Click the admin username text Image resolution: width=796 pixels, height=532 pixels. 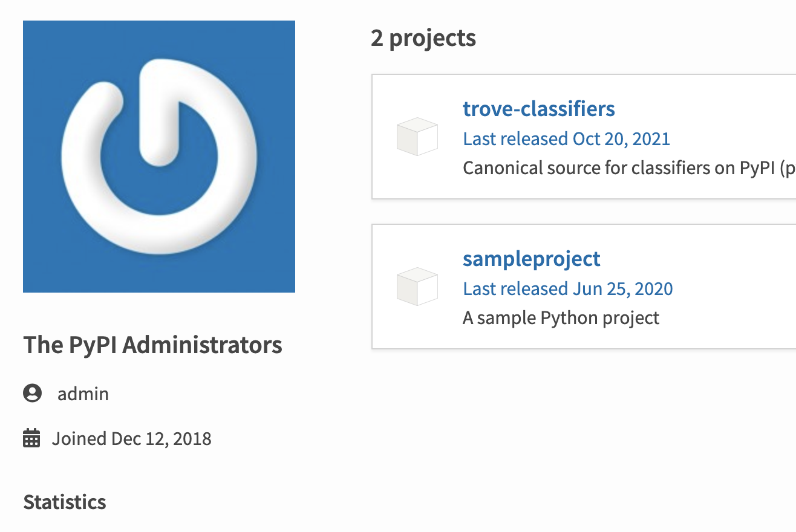[83, 394]
